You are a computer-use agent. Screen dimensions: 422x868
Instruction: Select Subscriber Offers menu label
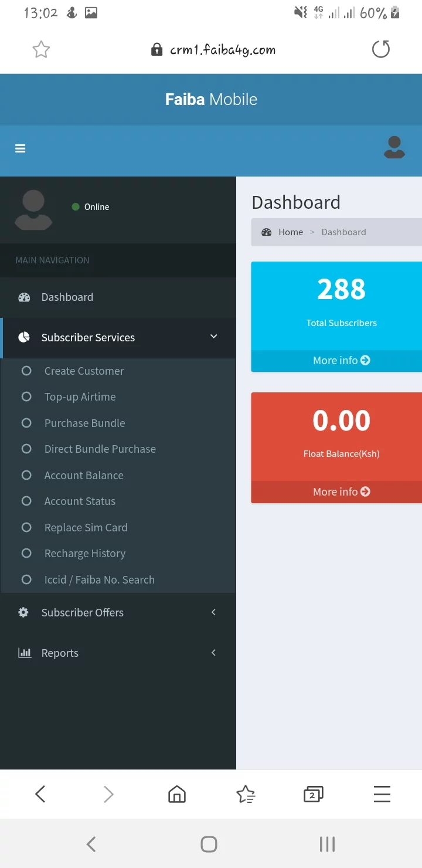click(x=83, y=612)
